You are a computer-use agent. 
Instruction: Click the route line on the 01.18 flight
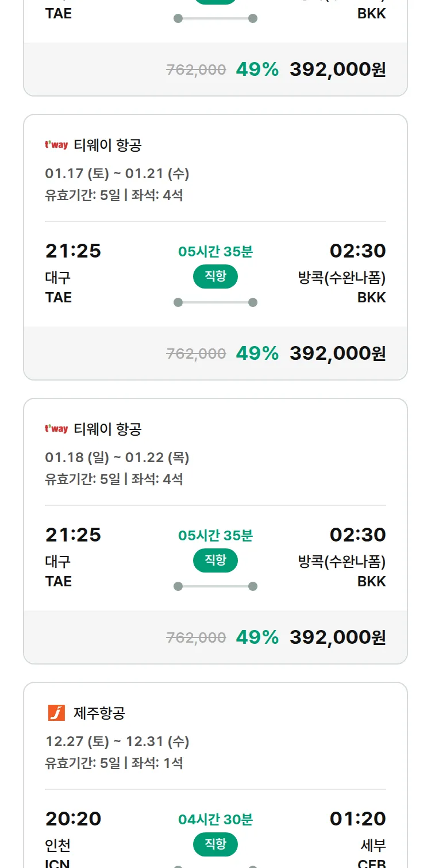tap(215, 586)
